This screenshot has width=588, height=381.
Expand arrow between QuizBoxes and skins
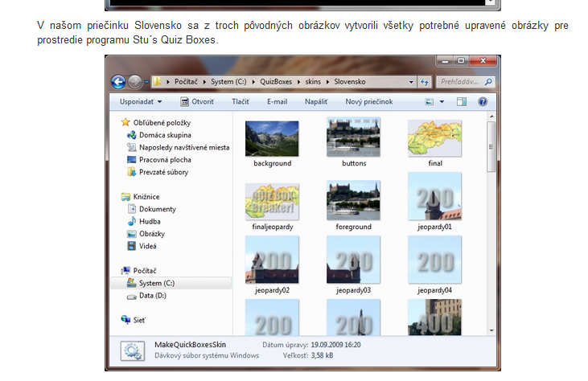pyautogui.click(x=299, y=82)
